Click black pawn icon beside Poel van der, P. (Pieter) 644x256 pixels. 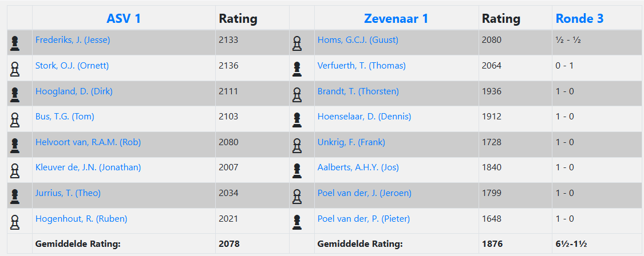pyautogui.click(x=297, y=221)
